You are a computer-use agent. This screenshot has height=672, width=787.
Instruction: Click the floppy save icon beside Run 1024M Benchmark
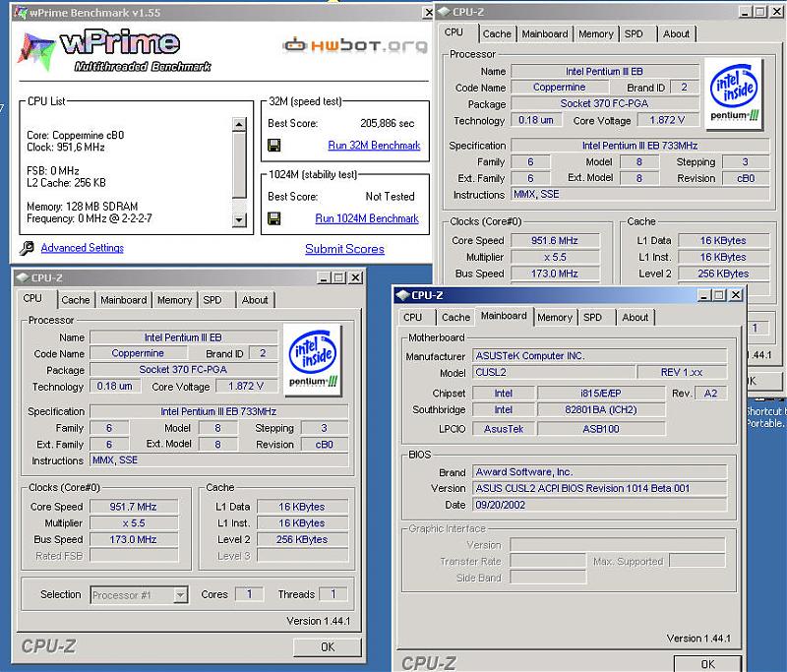click(x=274, y=218)
